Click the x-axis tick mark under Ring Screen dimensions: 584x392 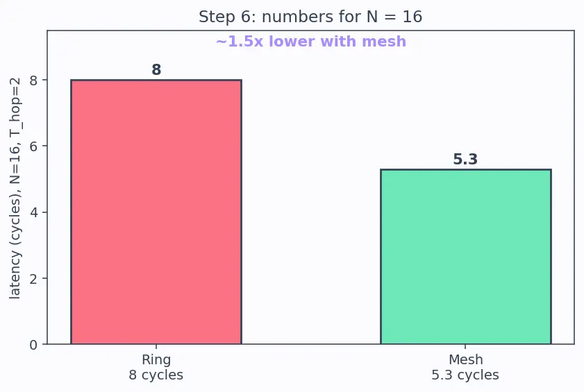click(156, 347)
